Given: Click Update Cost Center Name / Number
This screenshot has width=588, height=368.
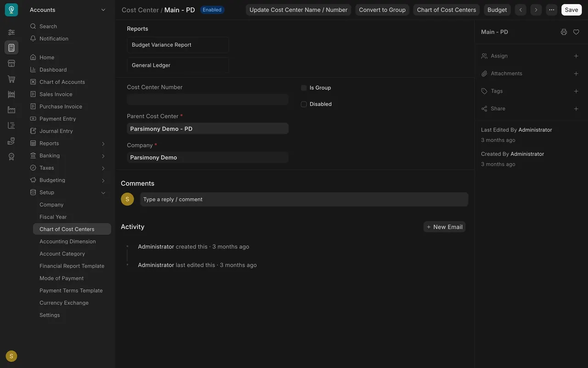Looking at the screenshot, I should (x=299, y=10).
